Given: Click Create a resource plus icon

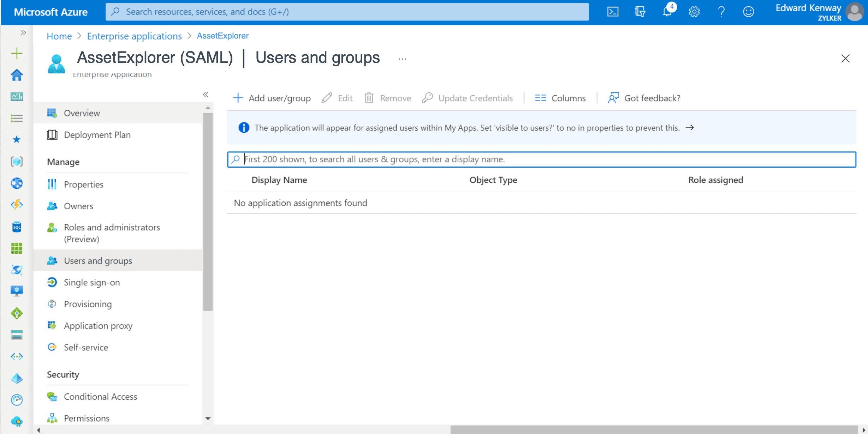Looking at the screenshot, I should [17, 53].
